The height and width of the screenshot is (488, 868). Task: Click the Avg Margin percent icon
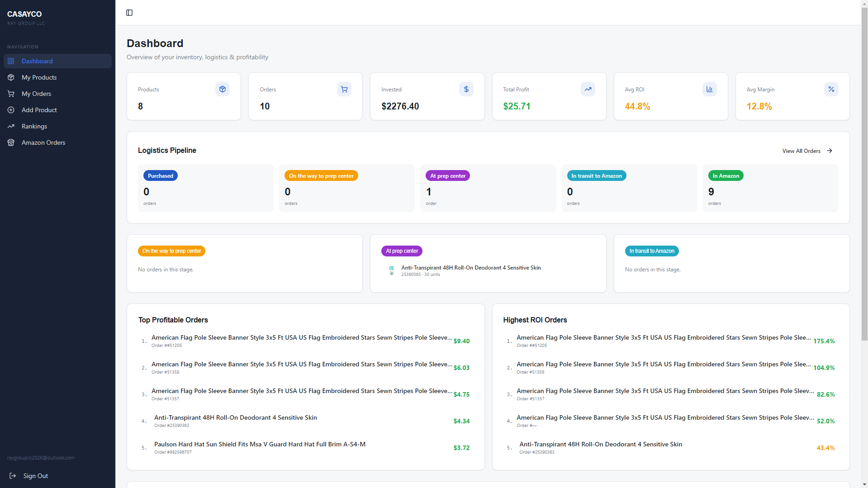tap(831, 89)
